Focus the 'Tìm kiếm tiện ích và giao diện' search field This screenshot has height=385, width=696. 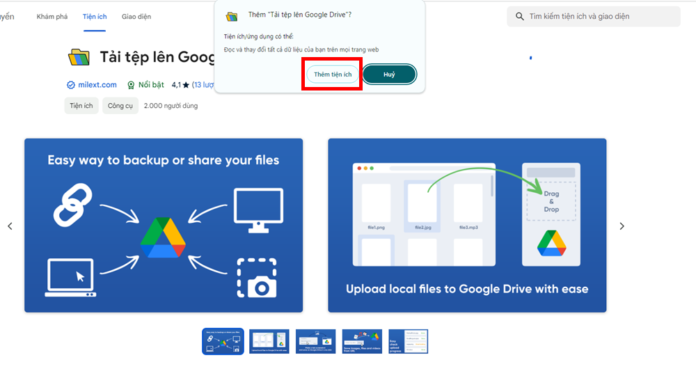pos(593,16)
